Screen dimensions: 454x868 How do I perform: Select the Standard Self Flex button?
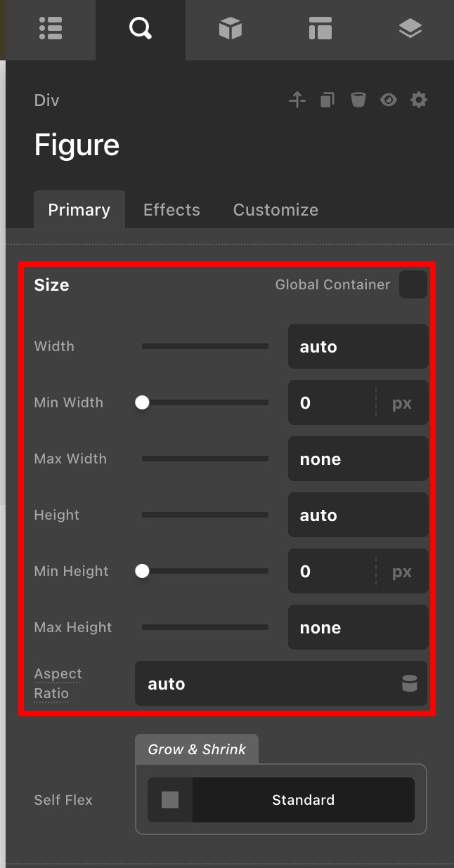point(303,800)
